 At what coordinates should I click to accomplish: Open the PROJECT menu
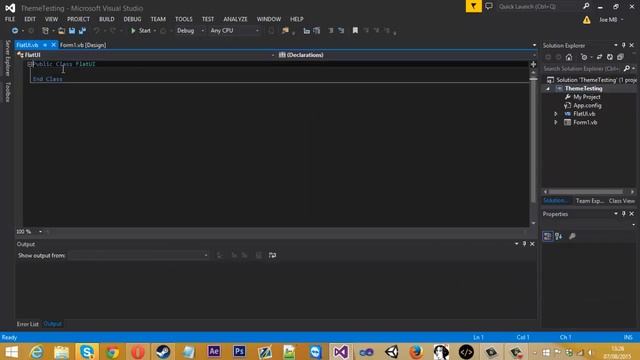(78, 19)
